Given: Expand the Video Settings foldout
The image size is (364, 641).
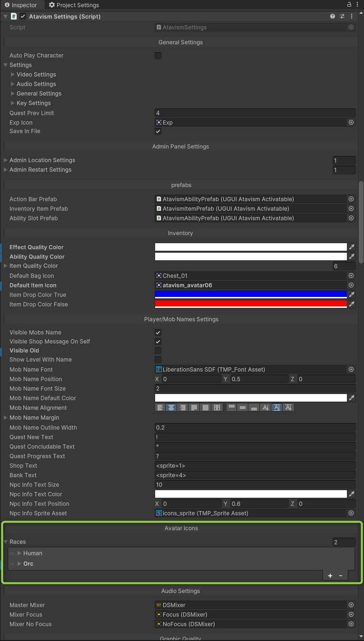Looking at the screenshot, I should [x=13, y=75].
